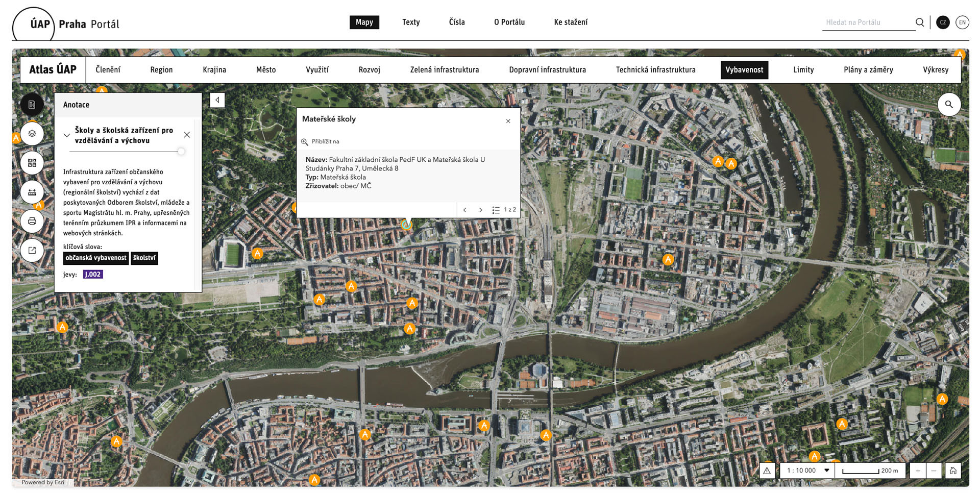Collapse the Anotace side panel arrow
Image resolution: width=980 pixels, height=493 pixels.
coord(217,100)
